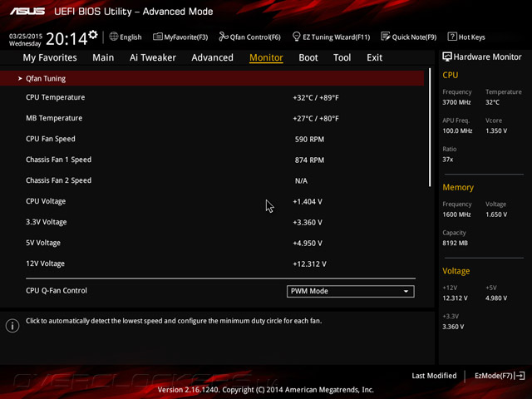Screen dimensions: 532x399
Task: Expand the Qfan Tuning submenu
Action: pyautogui.click(x=212, y=78)
